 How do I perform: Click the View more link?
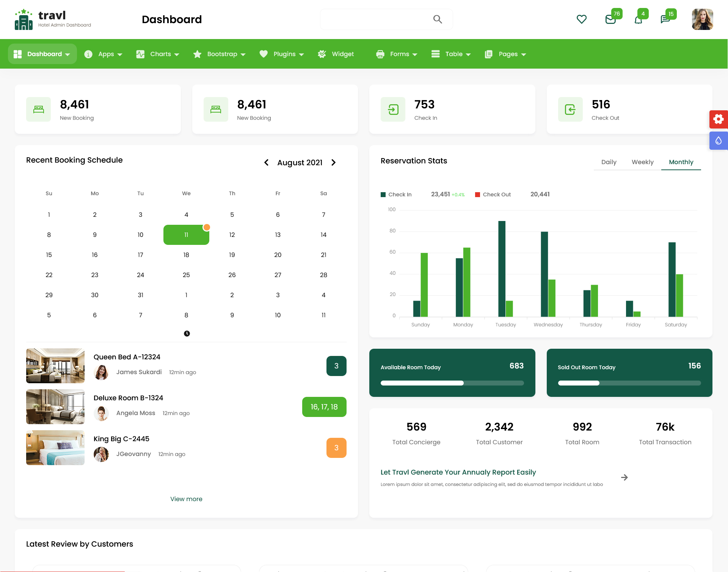coord(186,499)
